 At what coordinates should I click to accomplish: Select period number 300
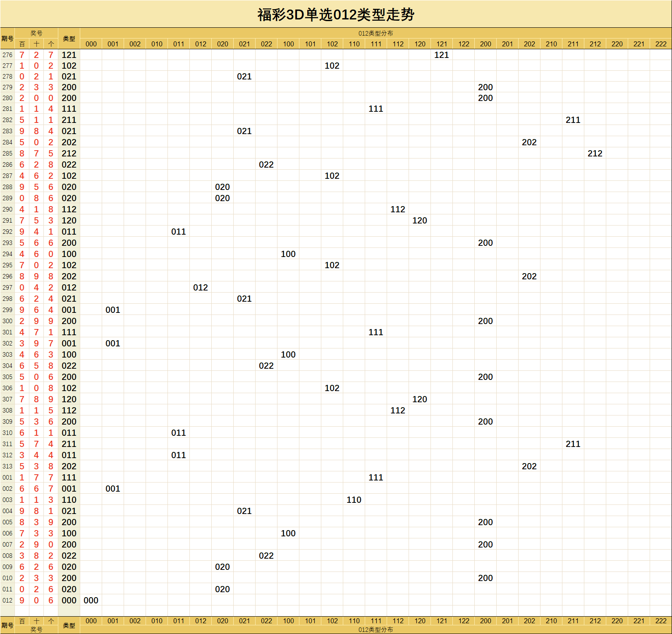tap(7, 321)
